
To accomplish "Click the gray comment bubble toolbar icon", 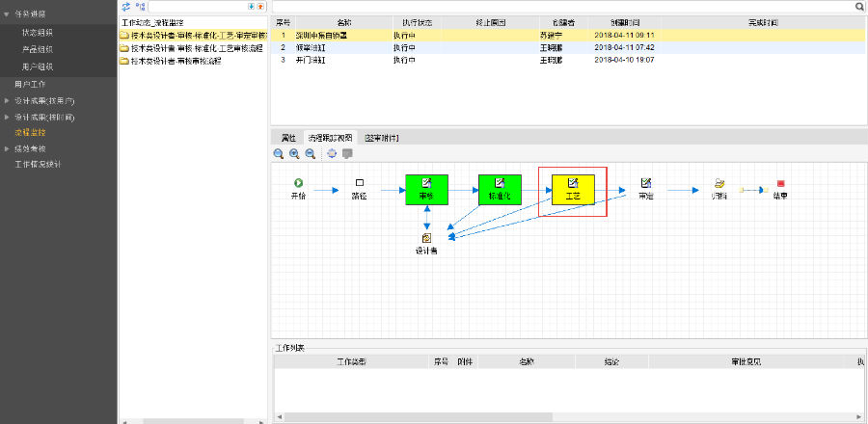I will [x=347, y=153].
